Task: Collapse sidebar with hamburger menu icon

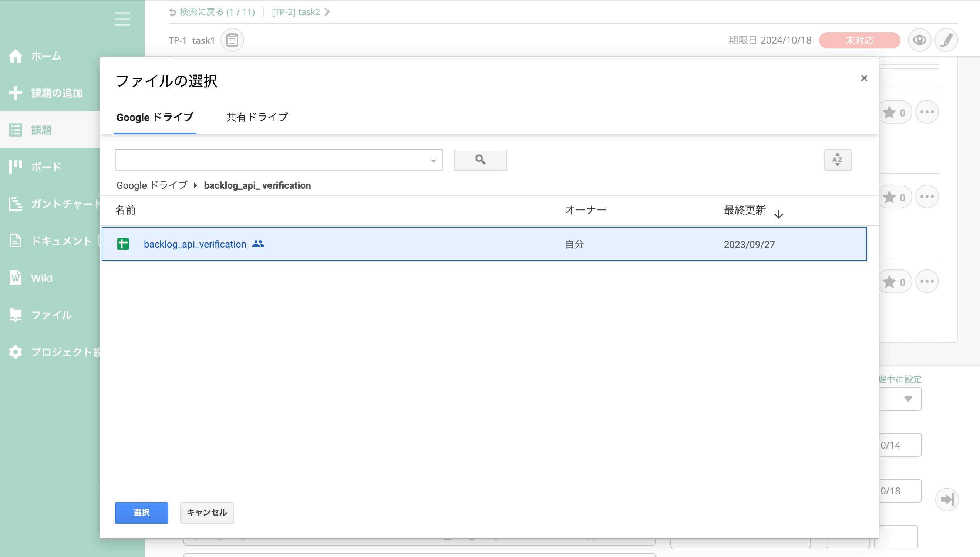Action: (123, 19)
